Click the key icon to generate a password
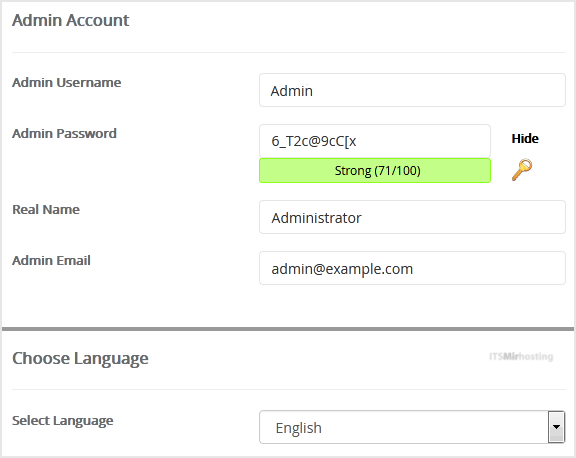The height and width of the screenshot is (458, 576). [x=522, y=170]
